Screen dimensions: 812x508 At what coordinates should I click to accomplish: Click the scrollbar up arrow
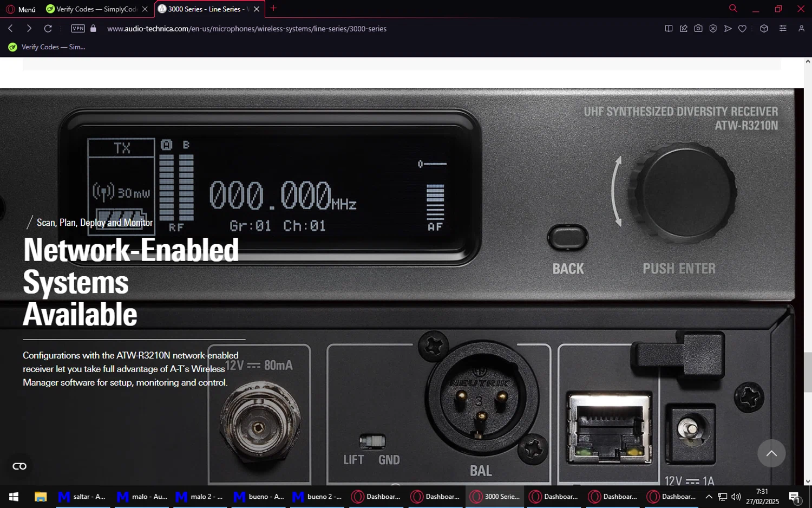pos(808,61)
